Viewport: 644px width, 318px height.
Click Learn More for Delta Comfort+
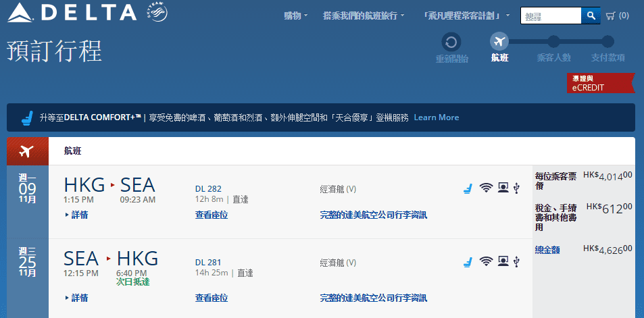(436, 117)
